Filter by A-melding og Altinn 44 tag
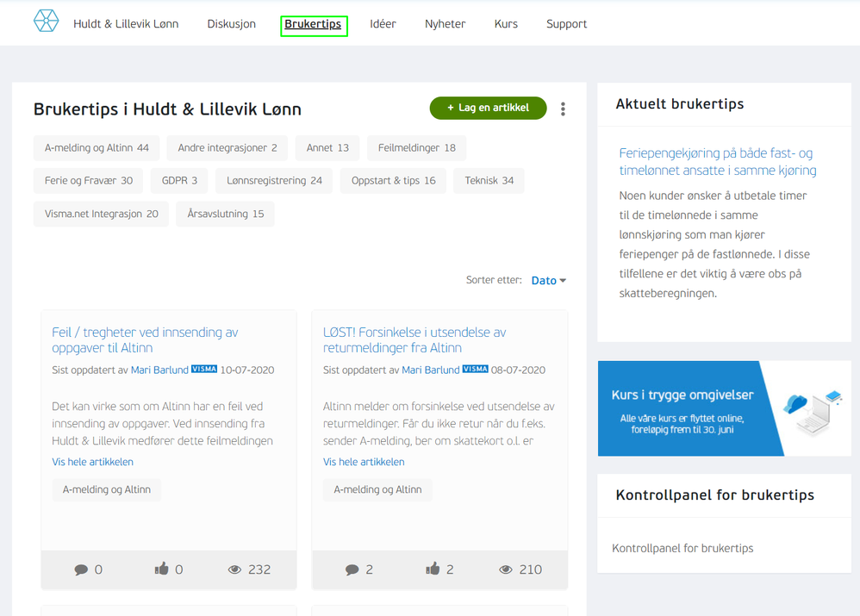The height and width of the screenshot is (616, 860). (x=97, y=147)
